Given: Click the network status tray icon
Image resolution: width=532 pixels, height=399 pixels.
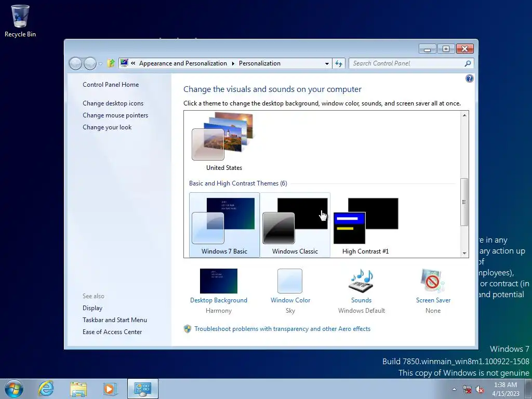Looking at the screenshot, I should (x=467, y=389).
